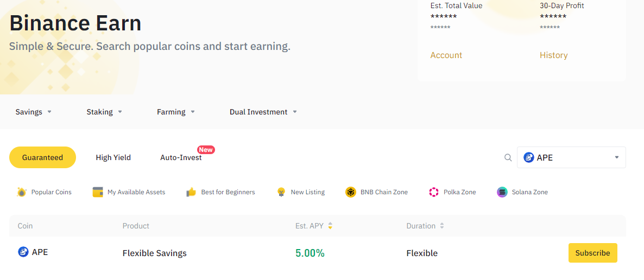This screenshot has height=280, width=644.
Task: Expand the Staking menu
Action: click(104, 112)
